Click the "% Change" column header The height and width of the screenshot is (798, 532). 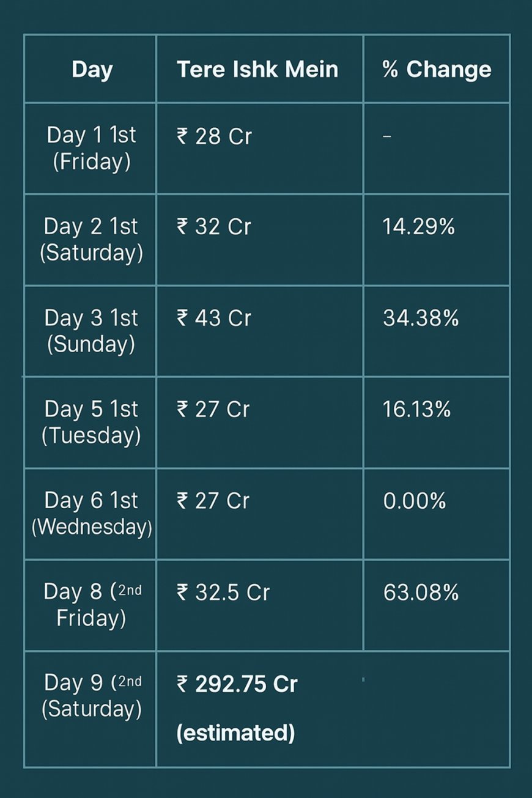(437, 70)
